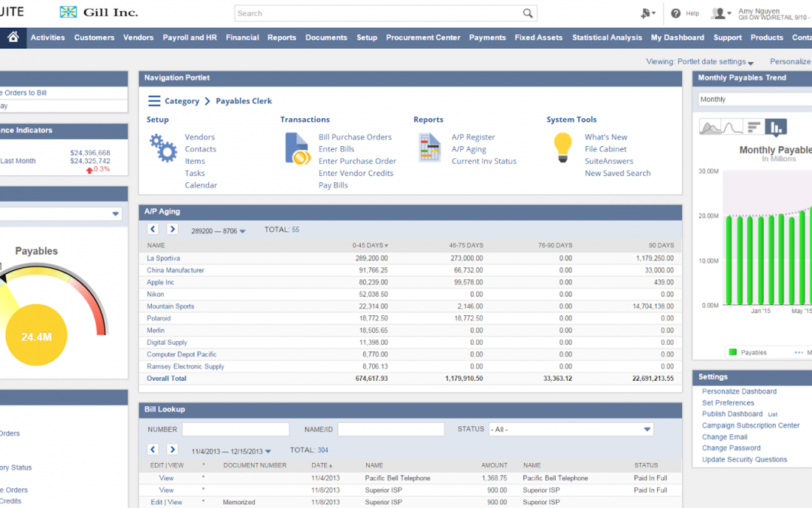
Task: Click in the global Search field
Action: 378,14
